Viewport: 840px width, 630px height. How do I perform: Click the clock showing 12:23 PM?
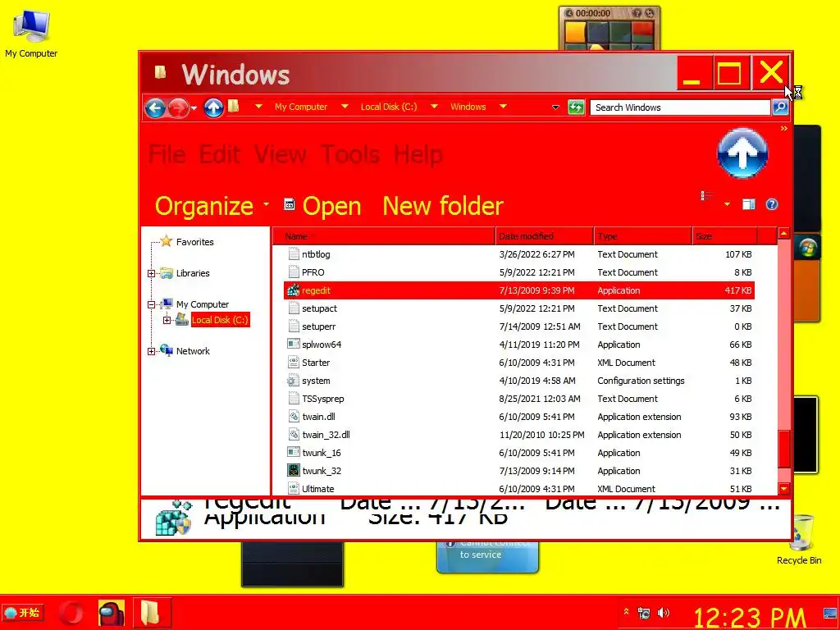[x=749, y=617]
